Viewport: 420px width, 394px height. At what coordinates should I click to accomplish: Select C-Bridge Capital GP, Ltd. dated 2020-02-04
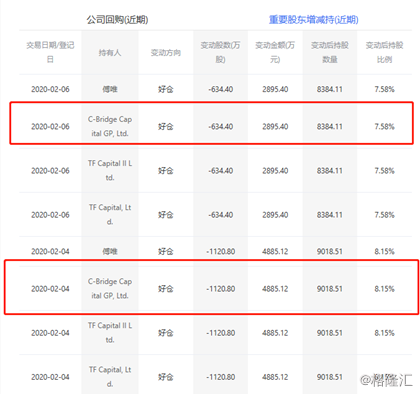coord(110,289)
